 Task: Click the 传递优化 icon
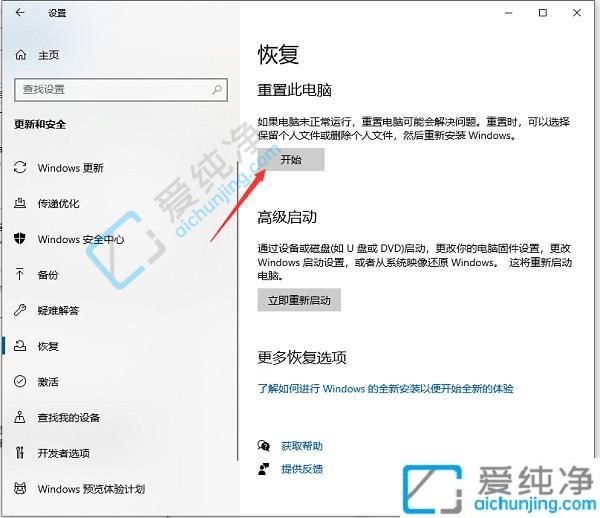click(x=20, y=203)
